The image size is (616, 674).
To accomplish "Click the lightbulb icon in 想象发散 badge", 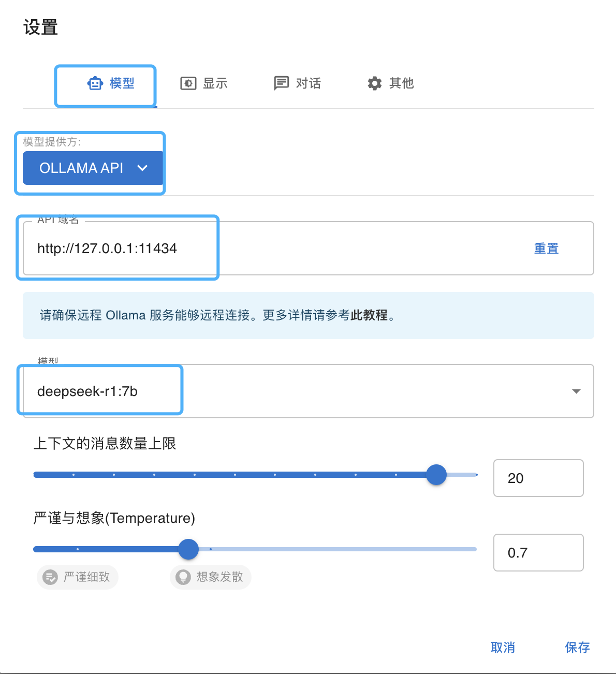I will pyautogui.click(x=183, y=577).
